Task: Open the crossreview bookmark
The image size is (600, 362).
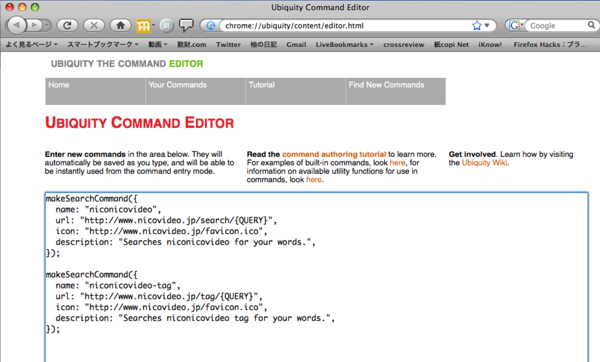Action: click(x=404, y=44)
